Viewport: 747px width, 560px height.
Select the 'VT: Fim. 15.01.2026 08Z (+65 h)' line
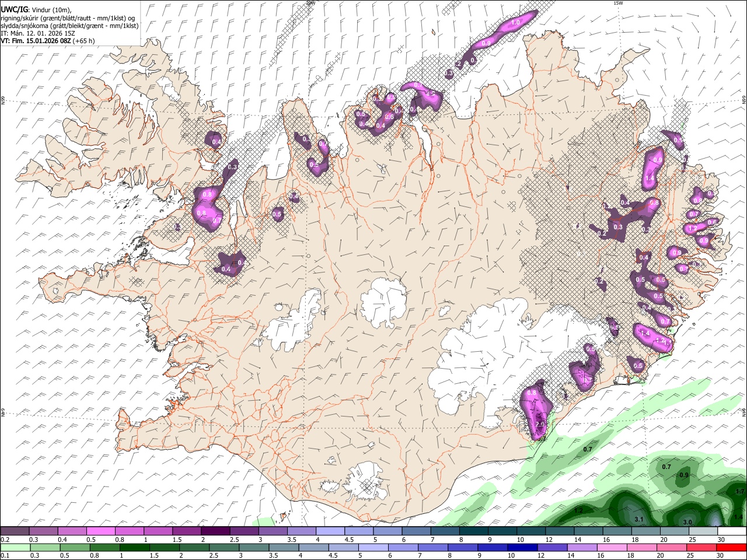click(48, 41)
